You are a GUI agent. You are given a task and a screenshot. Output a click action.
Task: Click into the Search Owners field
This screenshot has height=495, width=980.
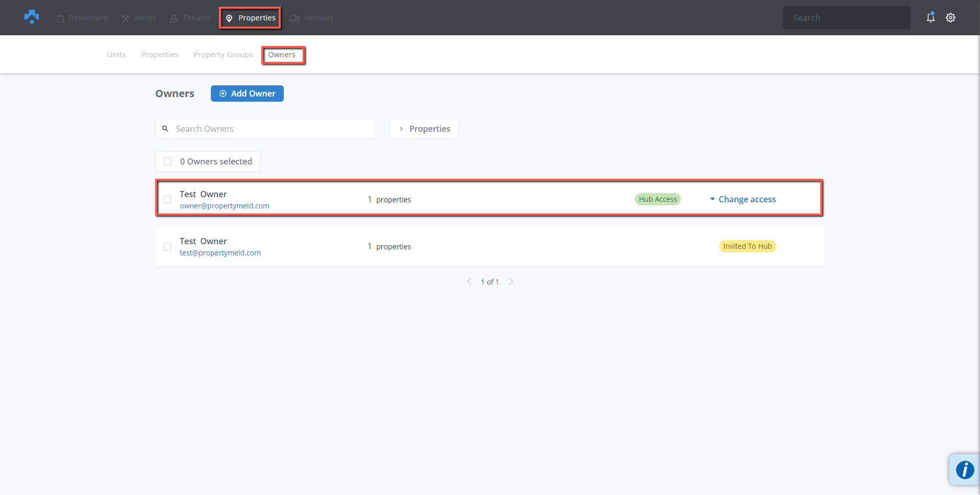tap(265, 129)
